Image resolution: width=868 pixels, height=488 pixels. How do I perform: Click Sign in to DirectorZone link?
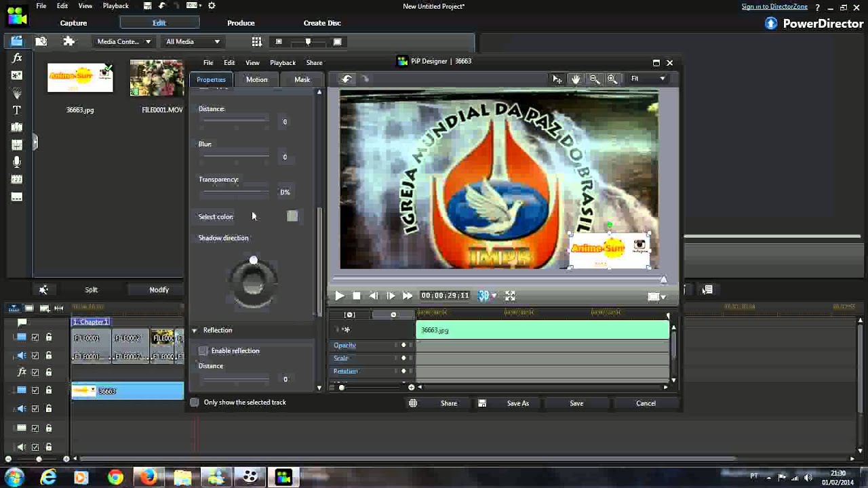click(x=774, y=7)
